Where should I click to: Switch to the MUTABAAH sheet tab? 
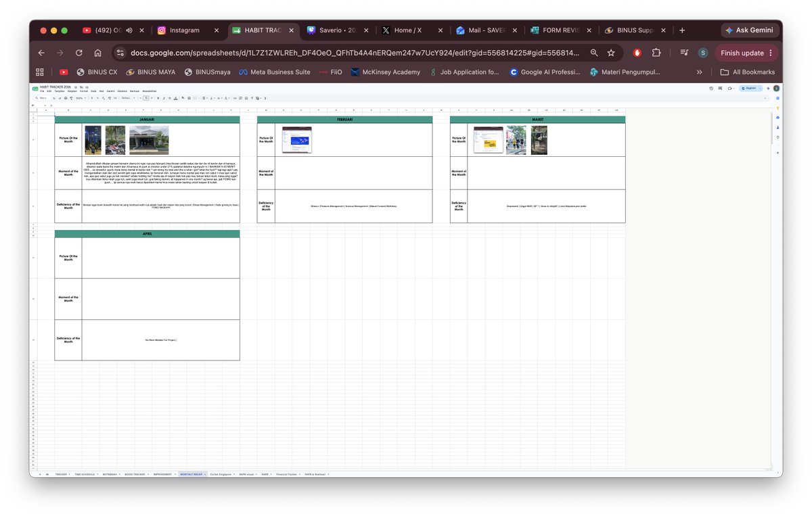[110, 474]
